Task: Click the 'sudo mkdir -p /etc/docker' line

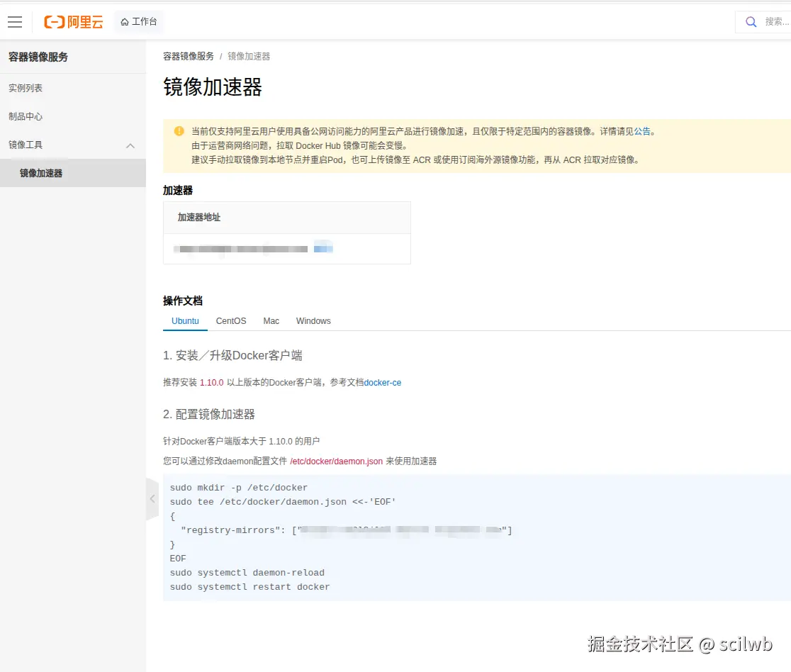Action: click(239, 488)
